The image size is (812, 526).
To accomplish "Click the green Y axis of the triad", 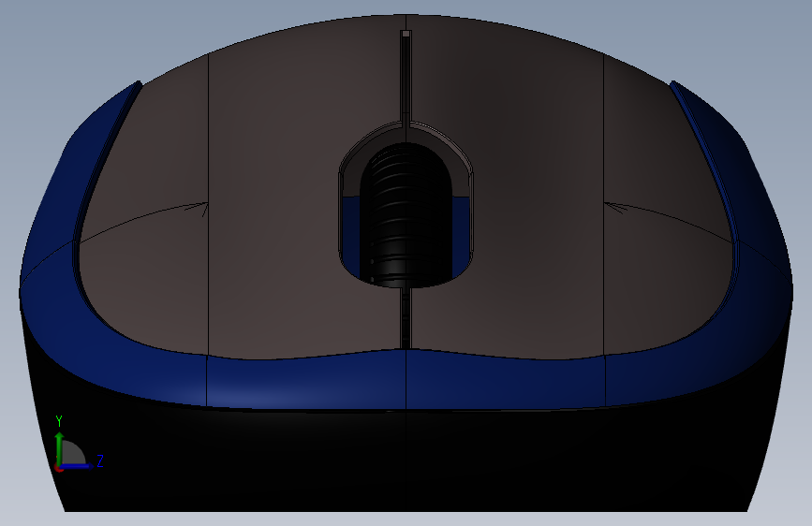I will (x=60, y=447).
